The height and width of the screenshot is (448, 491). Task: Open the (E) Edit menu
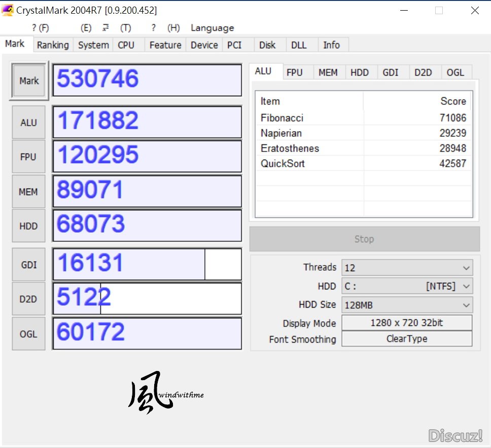[86, 28]
